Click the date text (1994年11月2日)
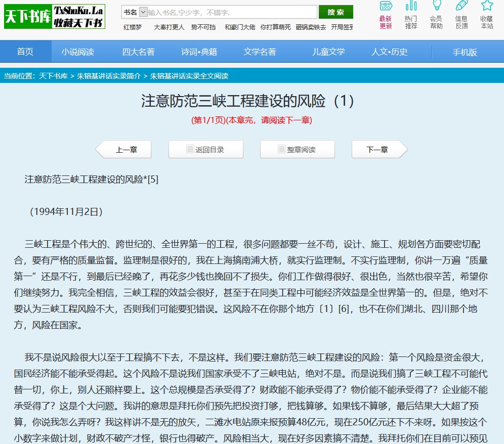The width and height of the screenshot is (504, 444). click(66, 212)
